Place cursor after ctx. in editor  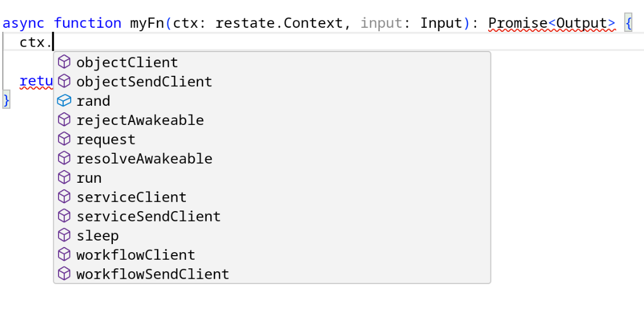53,42
